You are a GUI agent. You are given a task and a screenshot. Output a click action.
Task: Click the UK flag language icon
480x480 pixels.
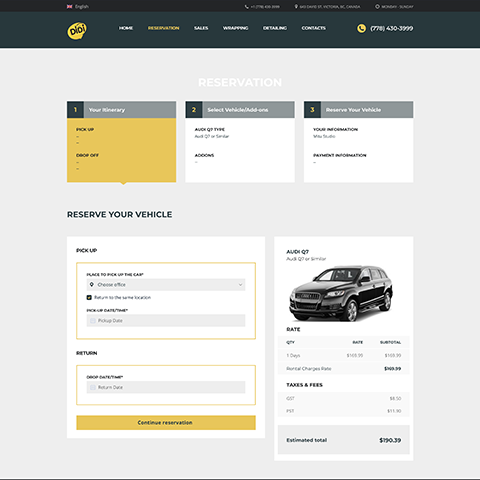pos(69,7)
